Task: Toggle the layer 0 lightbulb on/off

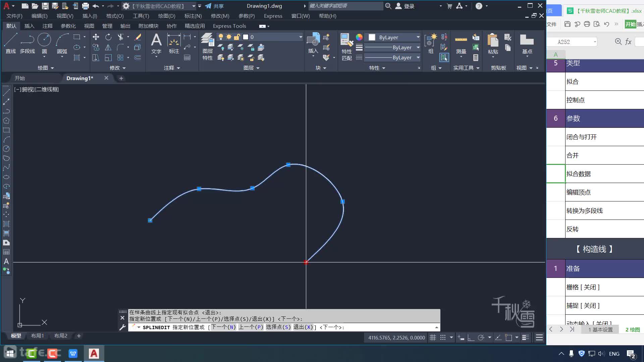Action: 221,37
